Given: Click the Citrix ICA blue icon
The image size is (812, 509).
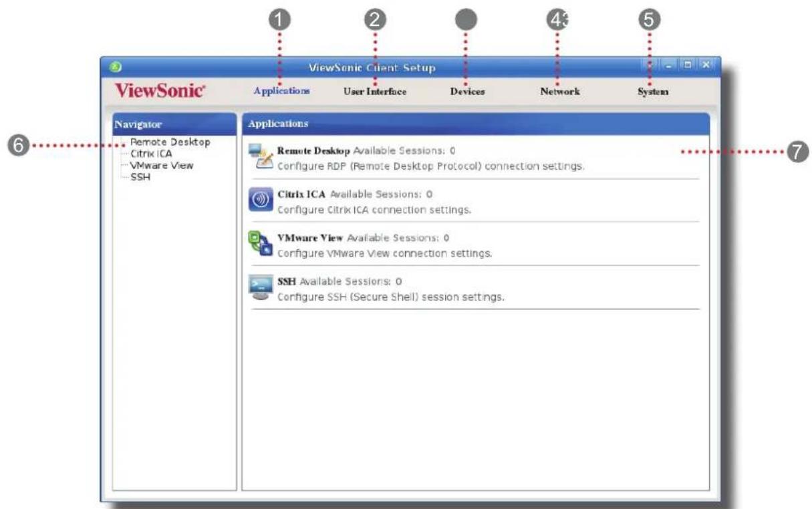Looking at the screenshot, I should click(259, 200).
